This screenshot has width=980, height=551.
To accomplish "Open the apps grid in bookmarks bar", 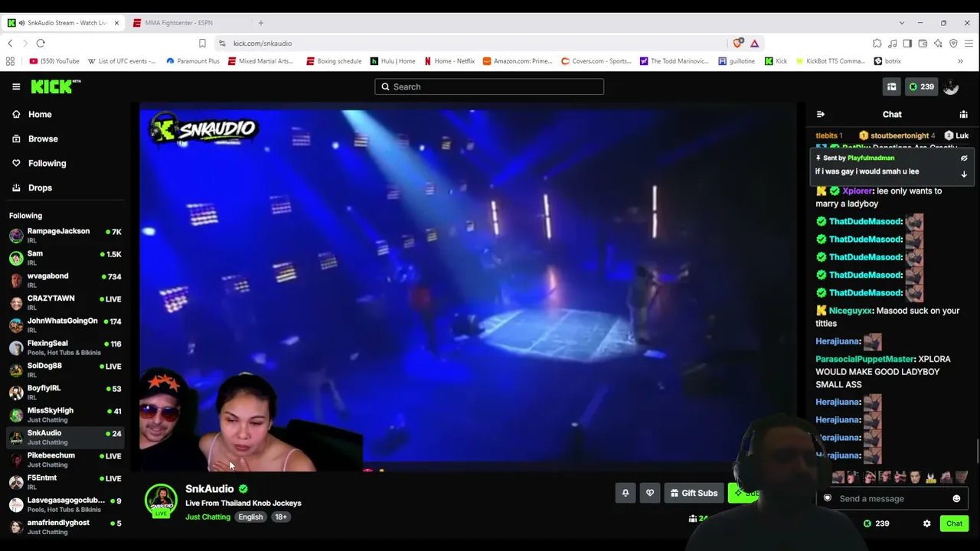I will 10,61.
